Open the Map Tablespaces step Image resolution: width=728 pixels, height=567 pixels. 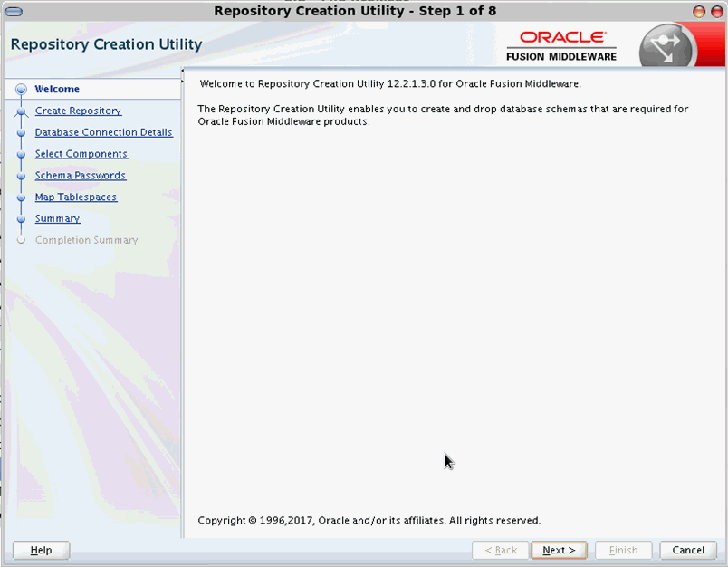coord(76,197)
